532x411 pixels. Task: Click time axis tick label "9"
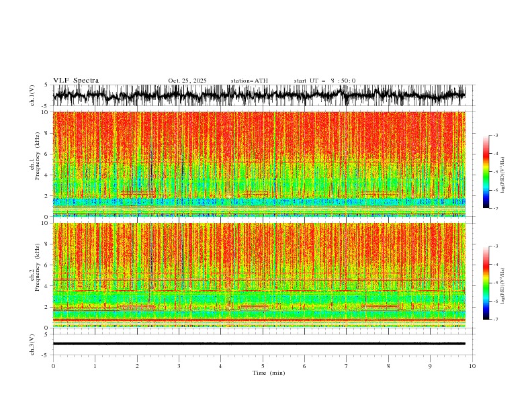click(430, 366)
